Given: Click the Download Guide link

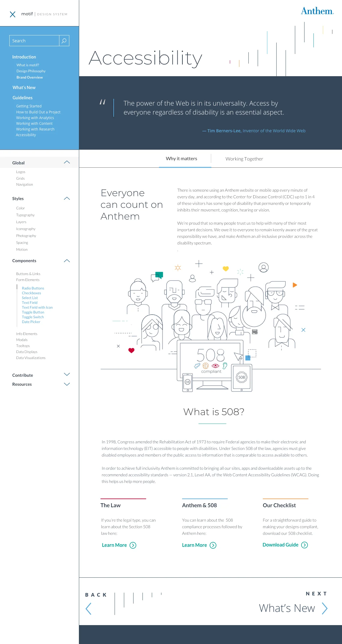Looking at the screenshot, I should click(280, 545).
